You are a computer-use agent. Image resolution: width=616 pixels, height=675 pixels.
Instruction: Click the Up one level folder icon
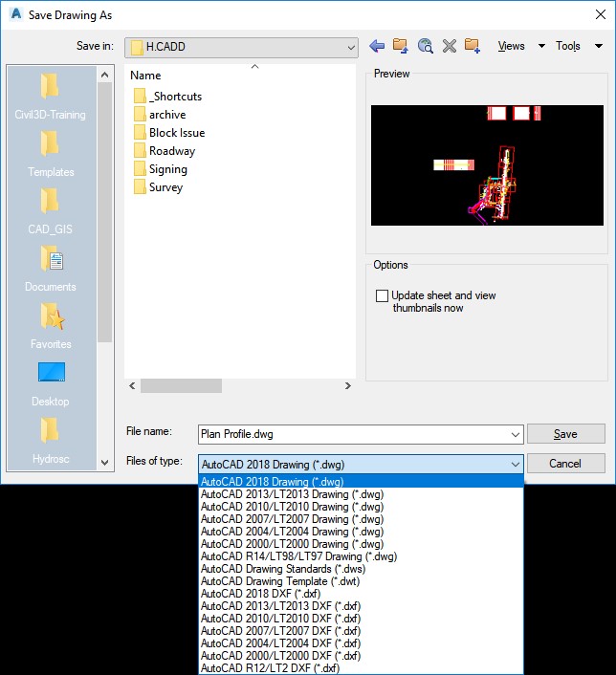pos(401,46)
